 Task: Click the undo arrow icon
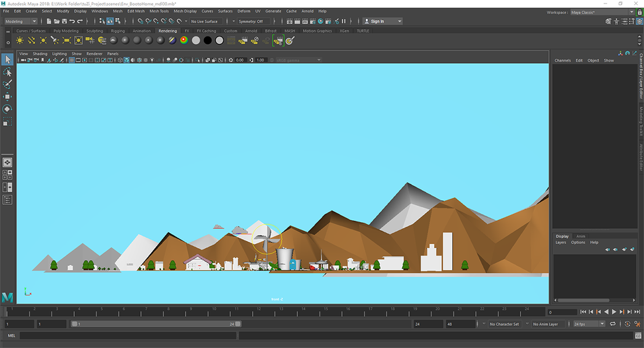[72, 21]
